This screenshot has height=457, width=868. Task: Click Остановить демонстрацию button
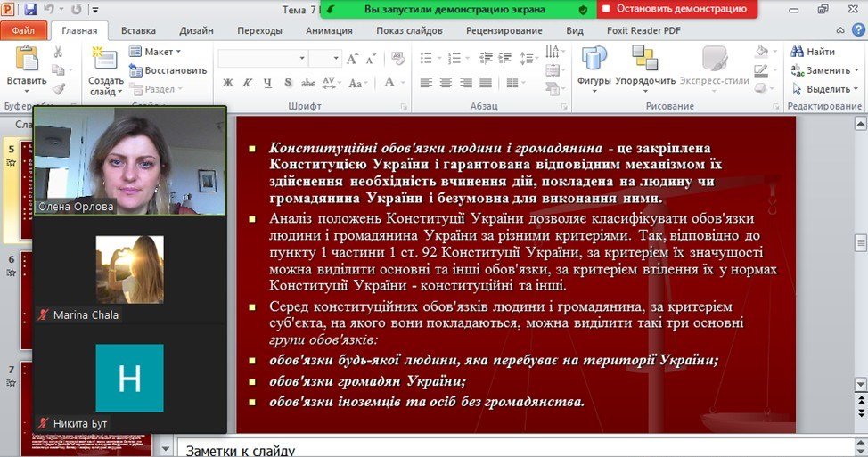click(x=676, y=9)
